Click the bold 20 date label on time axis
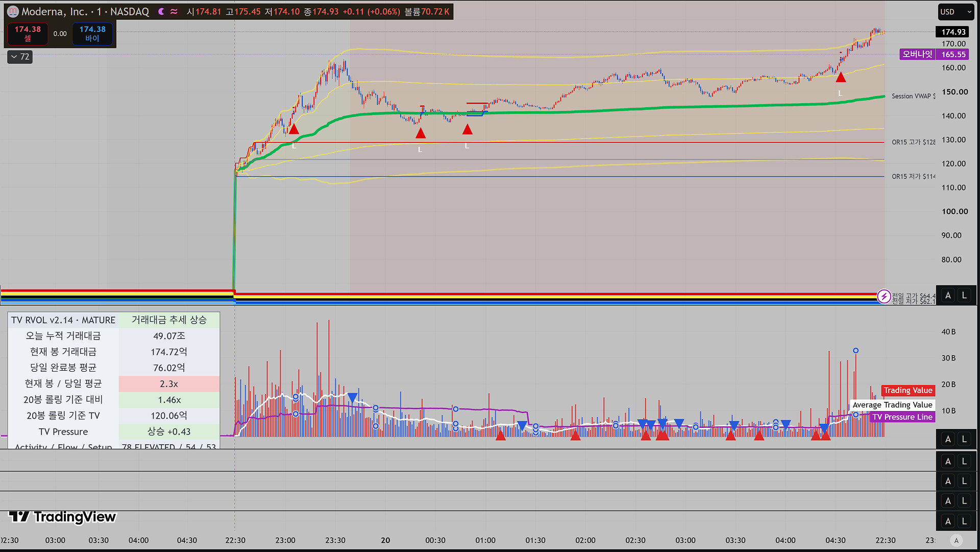 tap(385, 540)
